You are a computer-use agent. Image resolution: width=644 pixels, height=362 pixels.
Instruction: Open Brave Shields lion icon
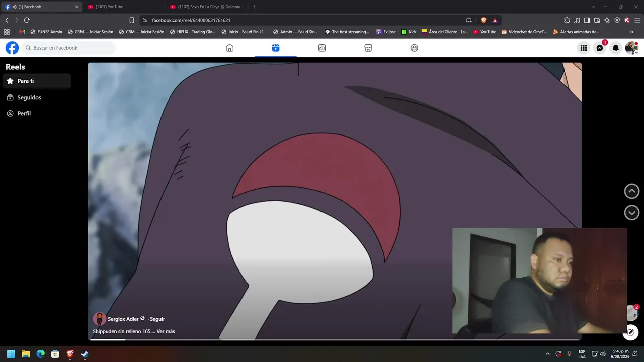coord(484,20)
